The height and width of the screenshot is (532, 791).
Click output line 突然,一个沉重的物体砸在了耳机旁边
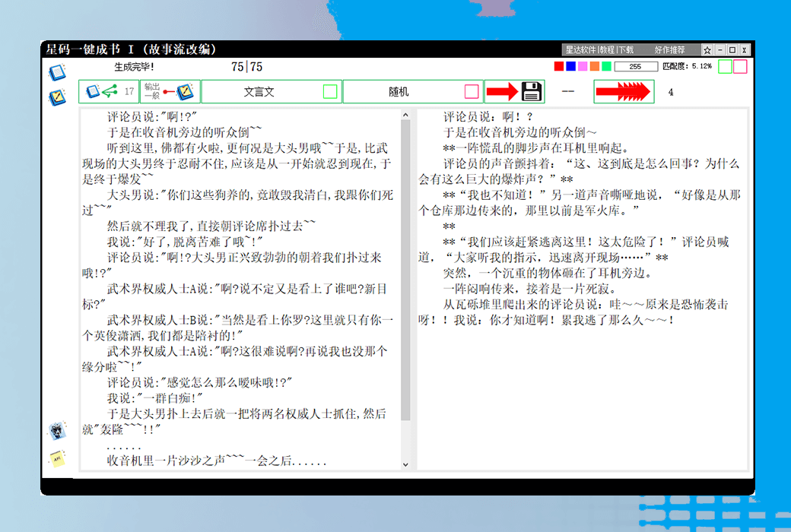click(548, 274)
